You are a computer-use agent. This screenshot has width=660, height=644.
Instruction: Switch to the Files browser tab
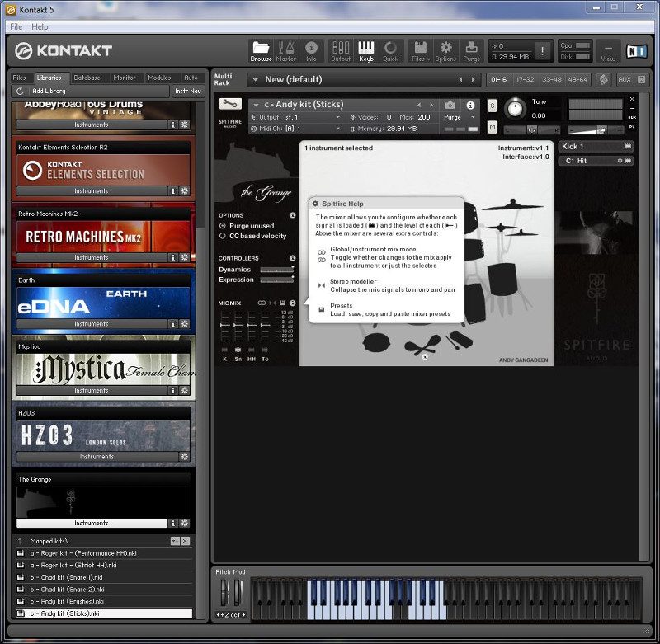19,78
